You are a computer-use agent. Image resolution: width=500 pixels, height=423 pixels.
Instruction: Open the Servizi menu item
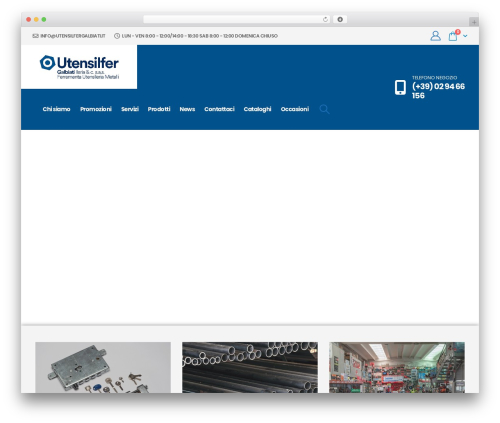pos(130,109)
